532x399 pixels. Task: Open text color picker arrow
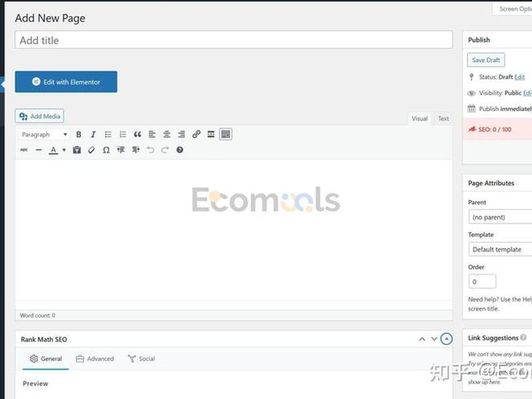64,150
